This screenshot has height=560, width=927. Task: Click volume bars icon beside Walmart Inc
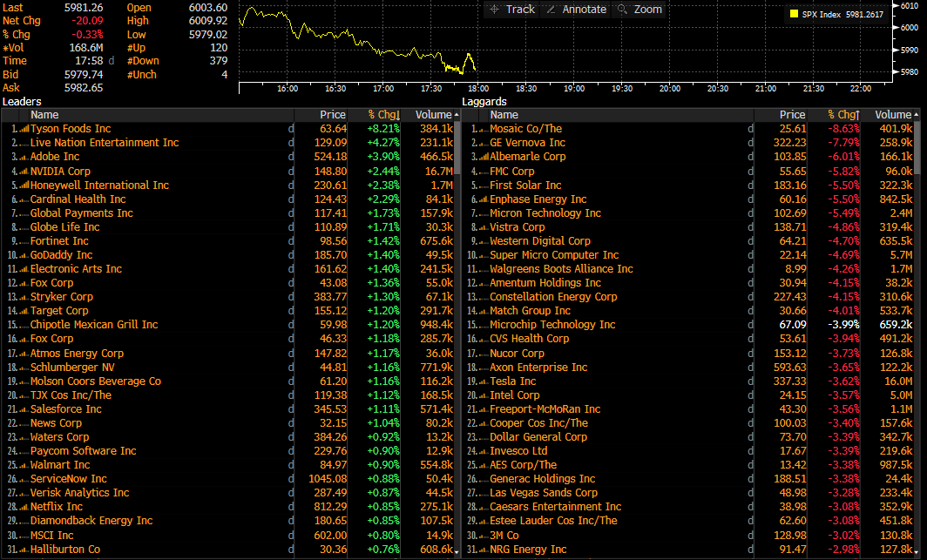[x=24, y=465]
